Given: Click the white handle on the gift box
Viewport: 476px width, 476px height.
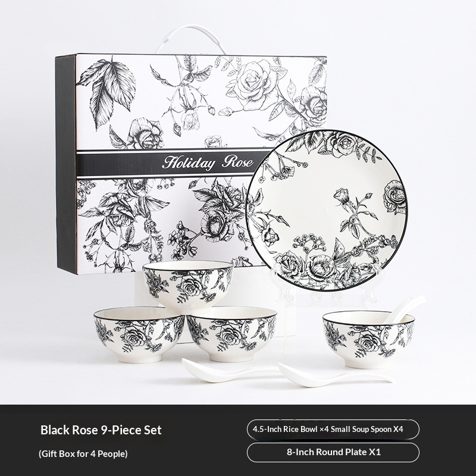Looking at the screenshot, I should point(191,39).
